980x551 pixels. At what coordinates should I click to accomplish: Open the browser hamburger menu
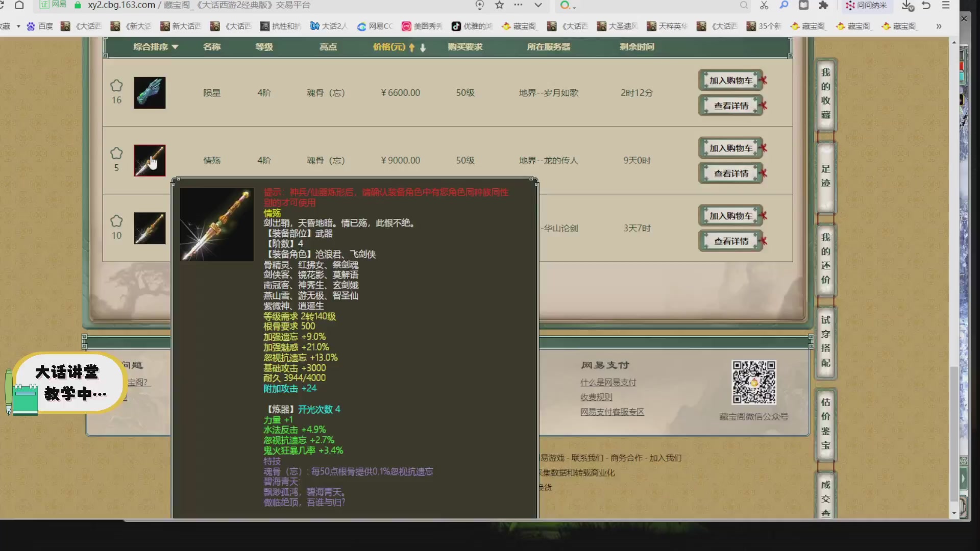(947, 6)
